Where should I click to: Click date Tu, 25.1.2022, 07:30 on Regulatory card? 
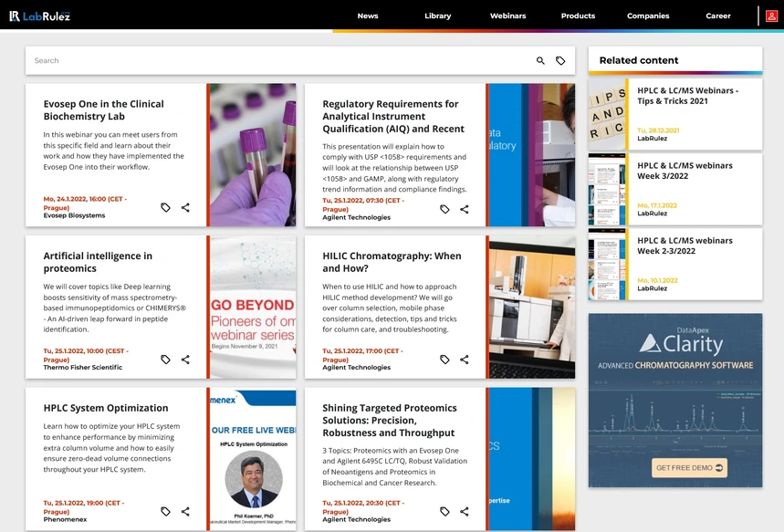pyautogui.click(x=363, y=204)
